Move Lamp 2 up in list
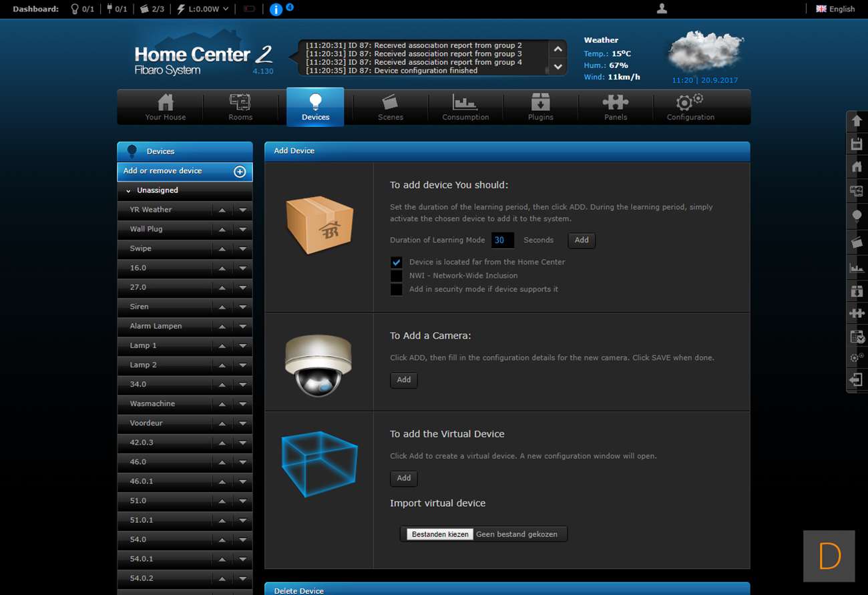 coord(222,365)
